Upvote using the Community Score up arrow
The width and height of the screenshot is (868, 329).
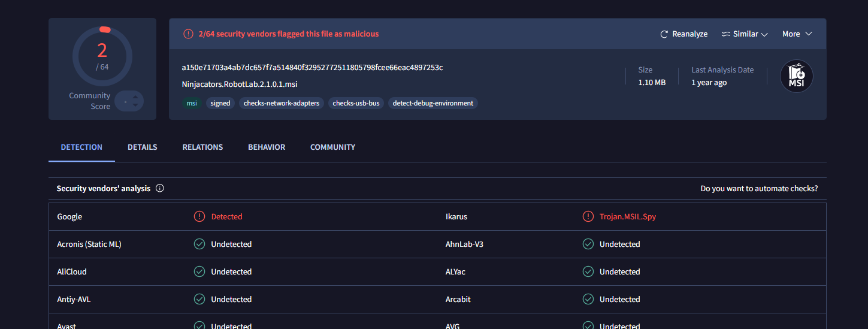135,97
